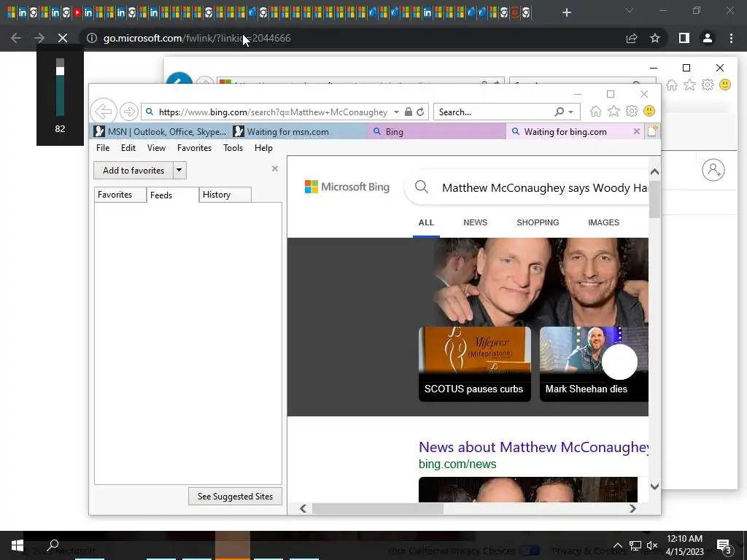Open the Help menu
Viewport: 747px width, 560px height.
[x=263, y=148]
